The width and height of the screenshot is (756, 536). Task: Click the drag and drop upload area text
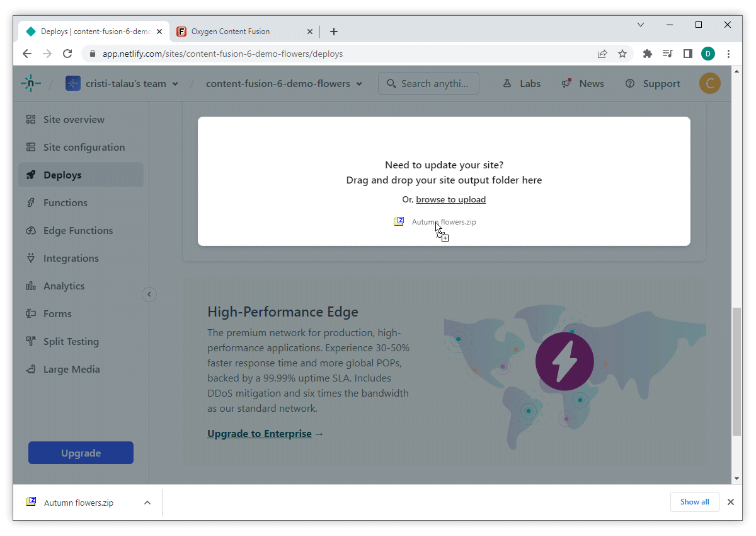(444, 180)
